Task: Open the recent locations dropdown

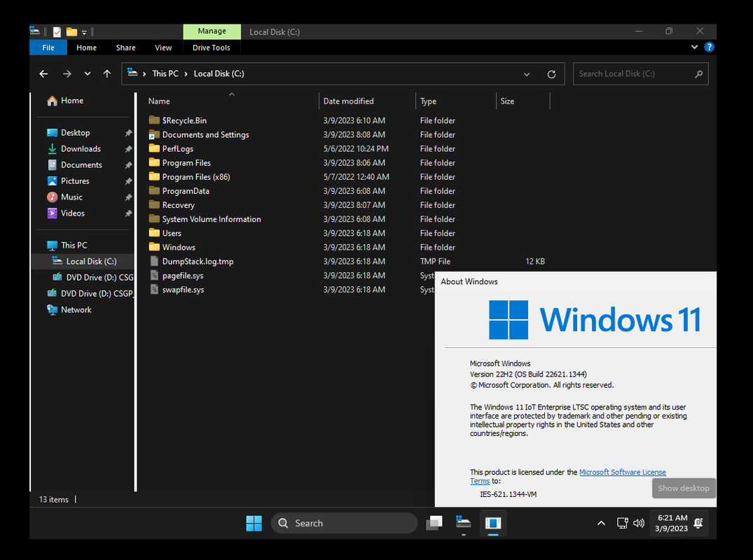Action: [88, 73]
